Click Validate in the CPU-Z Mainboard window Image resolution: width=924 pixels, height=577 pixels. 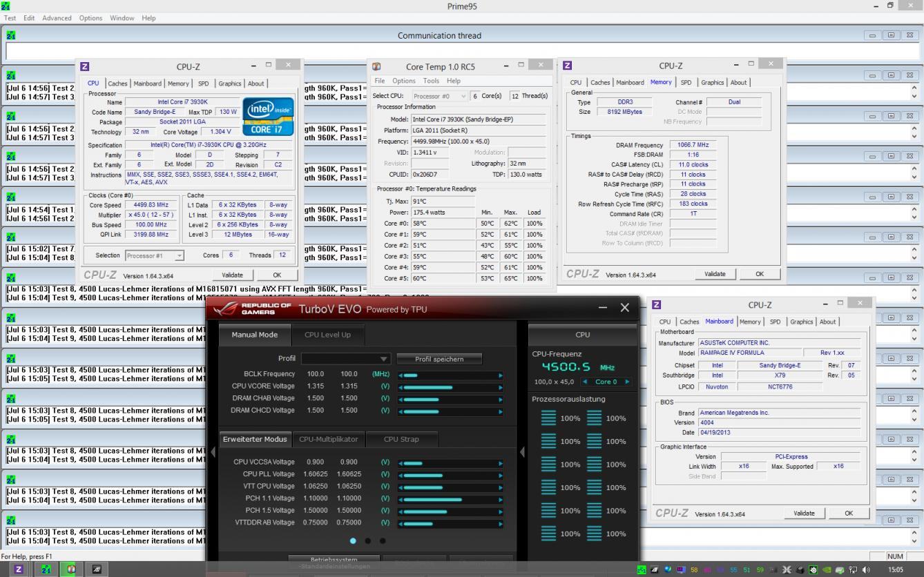click(x=804, y=514)
